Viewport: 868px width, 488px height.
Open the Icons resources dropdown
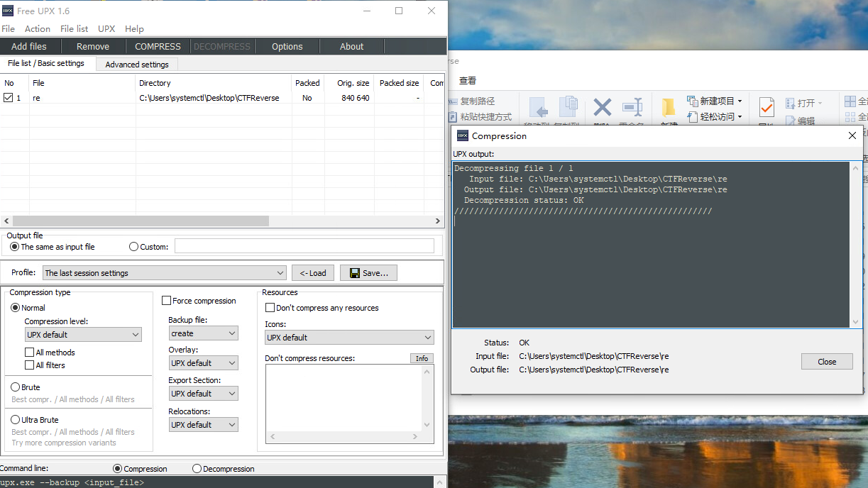349,338
